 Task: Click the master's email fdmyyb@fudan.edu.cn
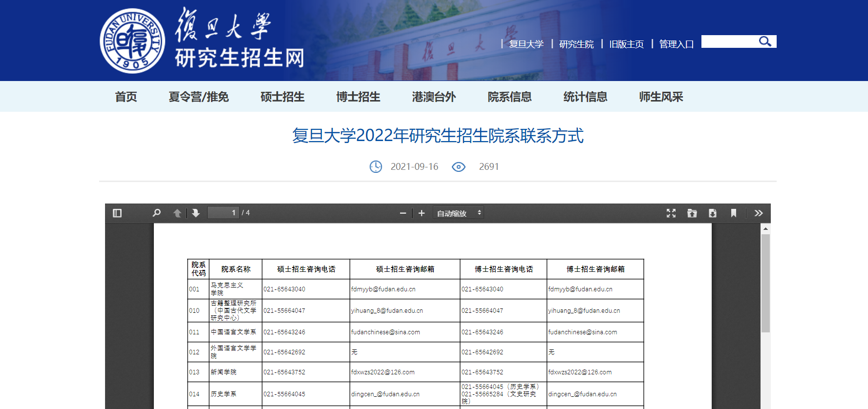(x=383, y=289)
